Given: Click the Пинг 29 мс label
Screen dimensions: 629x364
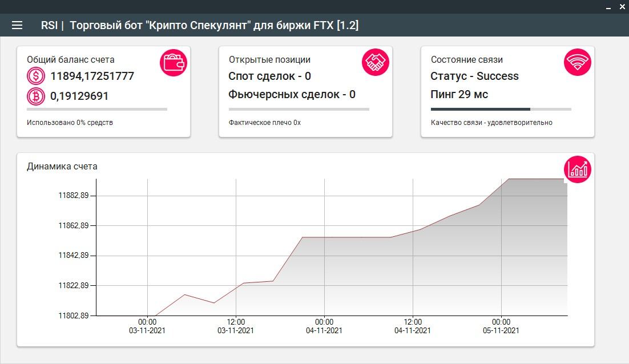Looking at the screenshot, I should [459, 95].
